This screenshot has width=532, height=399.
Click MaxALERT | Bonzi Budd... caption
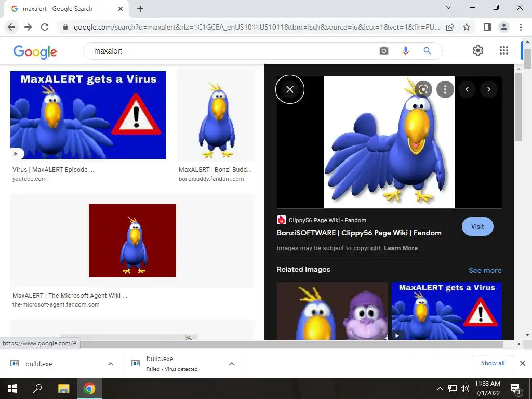pos(215,170)
